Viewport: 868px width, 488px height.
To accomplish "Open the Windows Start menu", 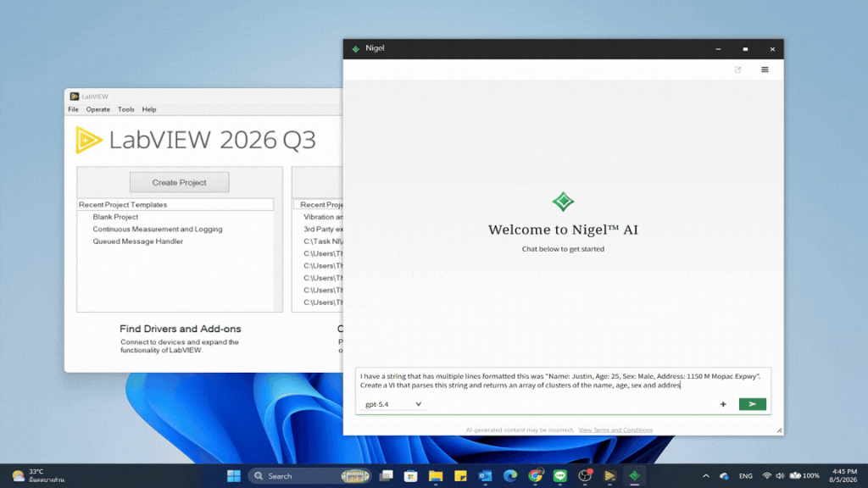I will 234,476.
